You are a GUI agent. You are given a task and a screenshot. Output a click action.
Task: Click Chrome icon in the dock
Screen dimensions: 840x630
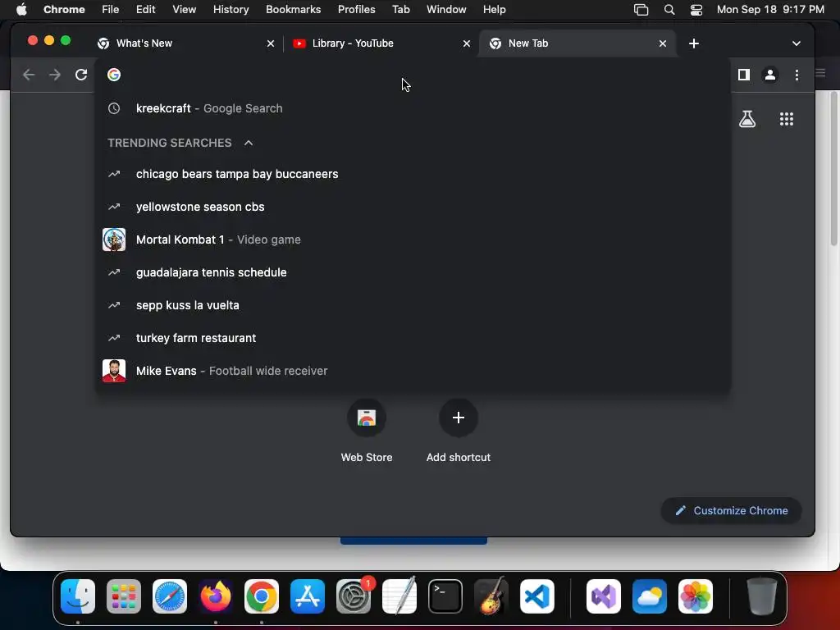pyautogui.click(x=262, y=596)
